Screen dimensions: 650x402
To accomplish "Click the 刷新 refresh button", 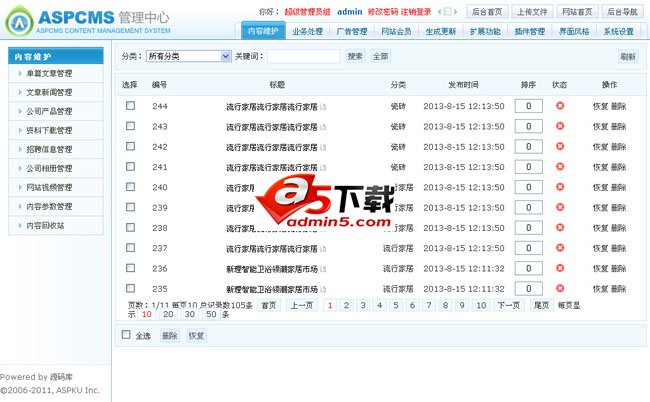I will (628, 56).
